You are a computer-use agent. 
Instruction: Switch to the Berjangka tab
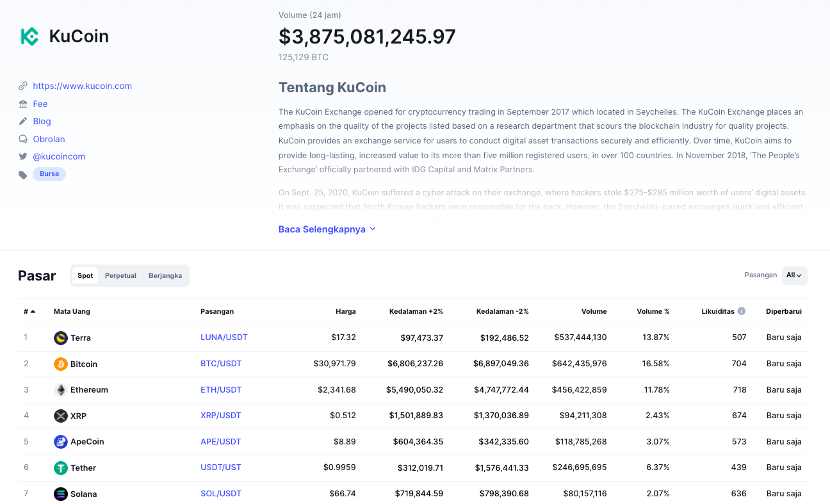pyautogui.click(x=165, y=275)
